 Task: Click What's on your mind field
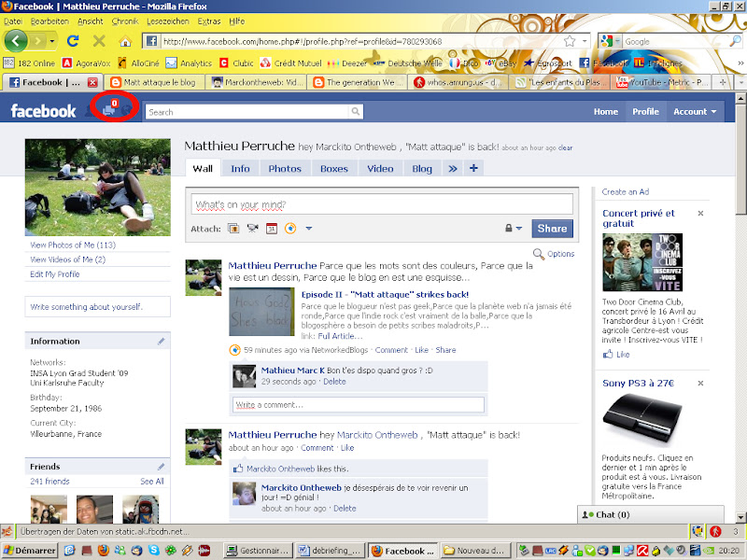(x=382, y=204)
